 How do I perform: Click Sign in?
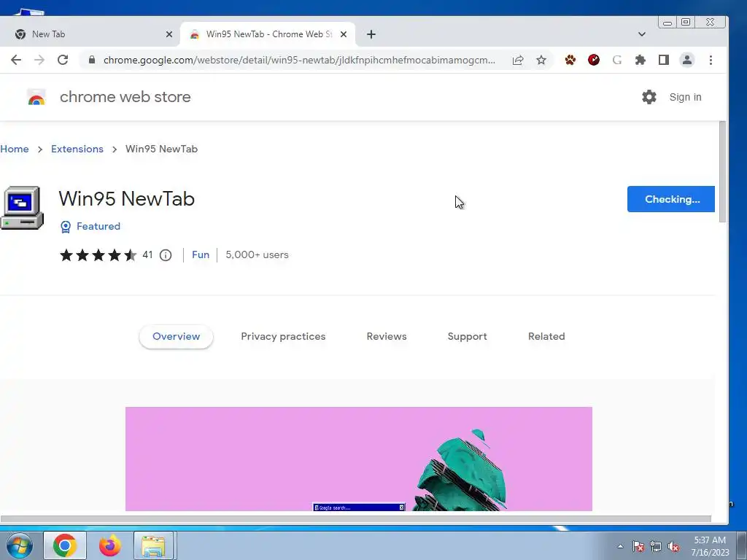685,97
